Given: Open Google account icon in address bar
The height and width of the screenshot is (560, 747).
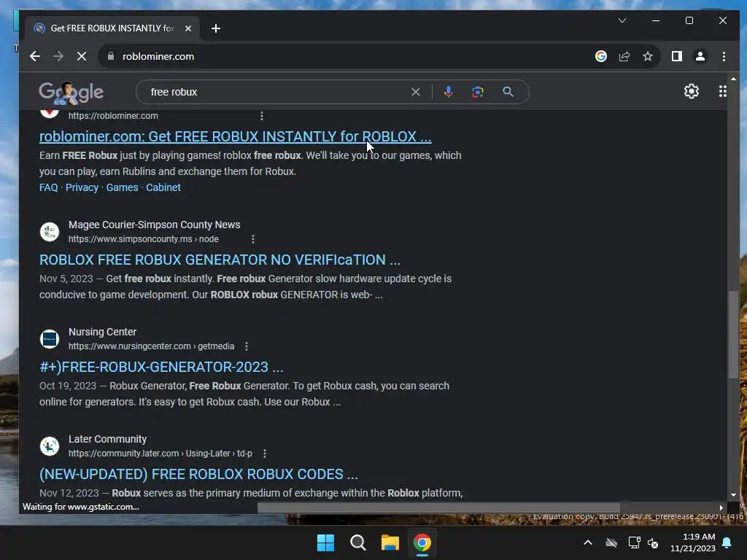Looking at the screenshot, I should 601,56.
